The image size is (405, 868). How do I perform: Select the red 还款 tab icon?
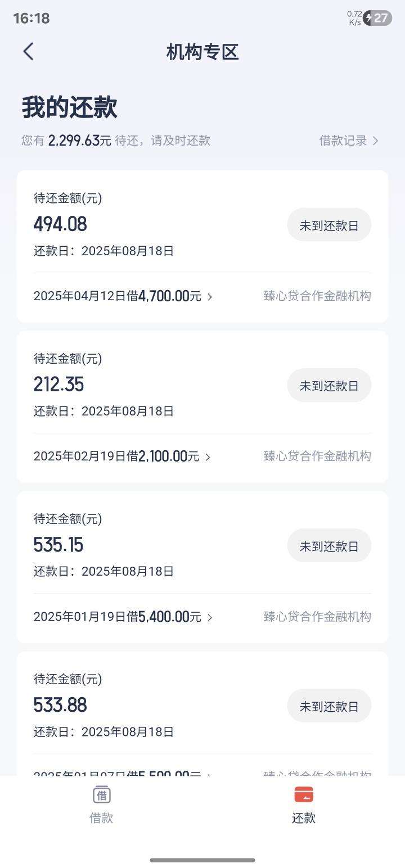pos(304,795)
